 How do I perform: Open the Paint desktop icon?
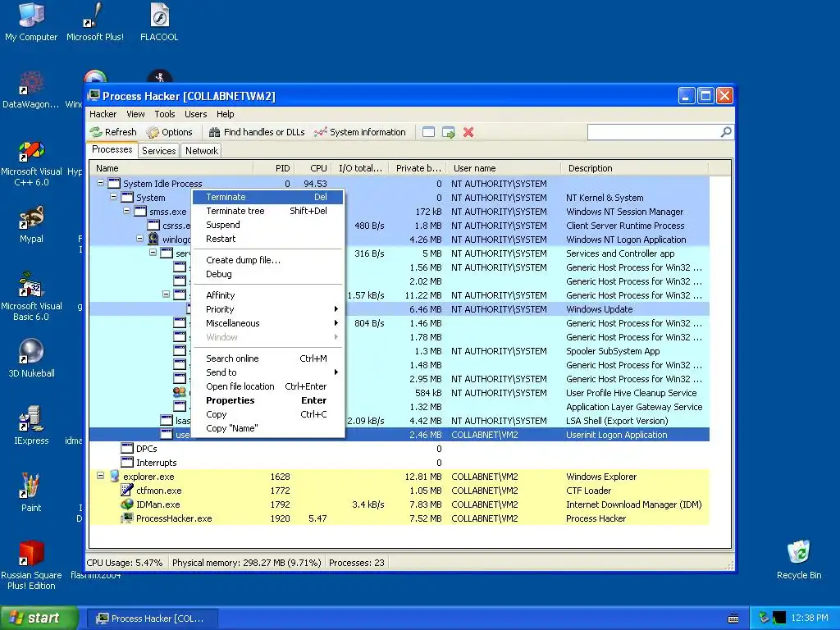31,493
